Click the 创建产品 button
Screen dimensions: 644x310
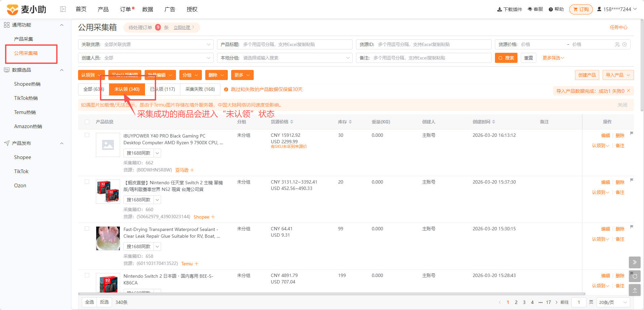(587, 75)
